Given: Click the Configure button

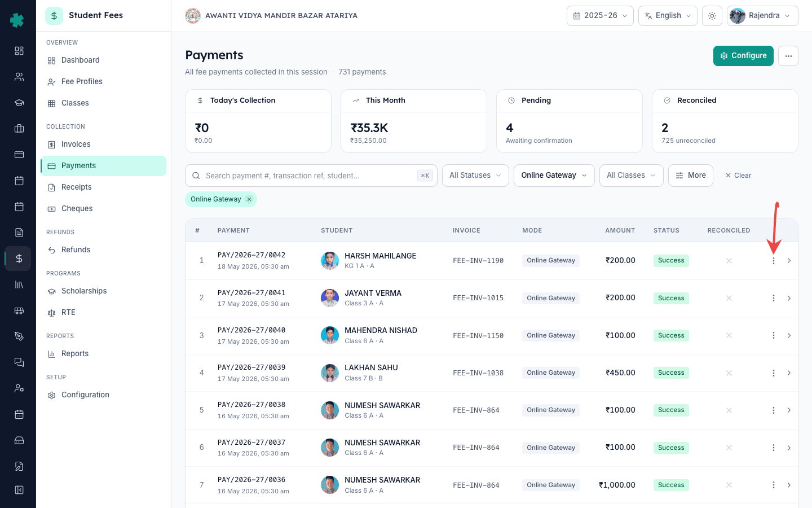Looking at the screenshot, I should point(743,56).
